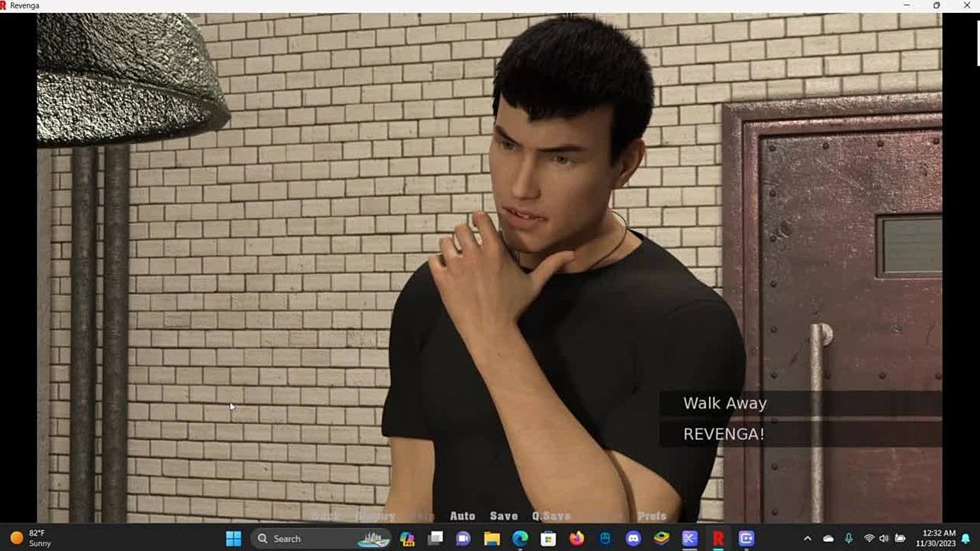Click the microphone tray icon

click(x=848, y=539)
